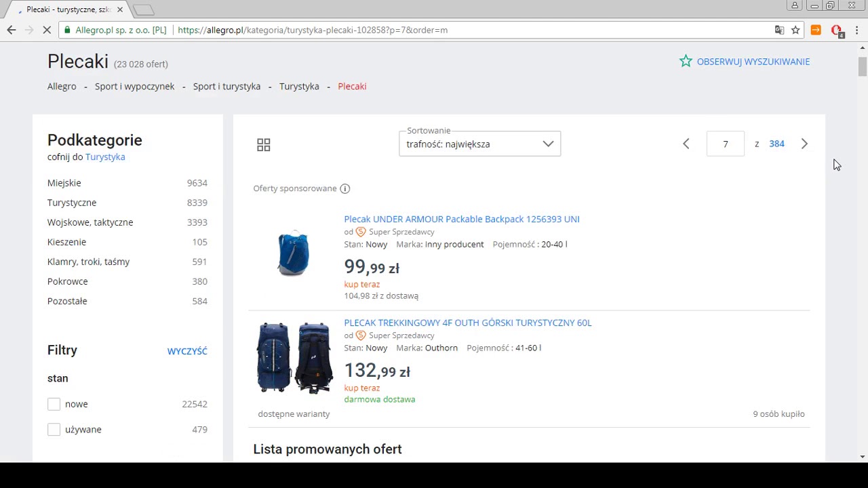This screenshot has height=488, width=868.
Task: Click the translate page icon in address bar
Action: (x=780, y=30)
